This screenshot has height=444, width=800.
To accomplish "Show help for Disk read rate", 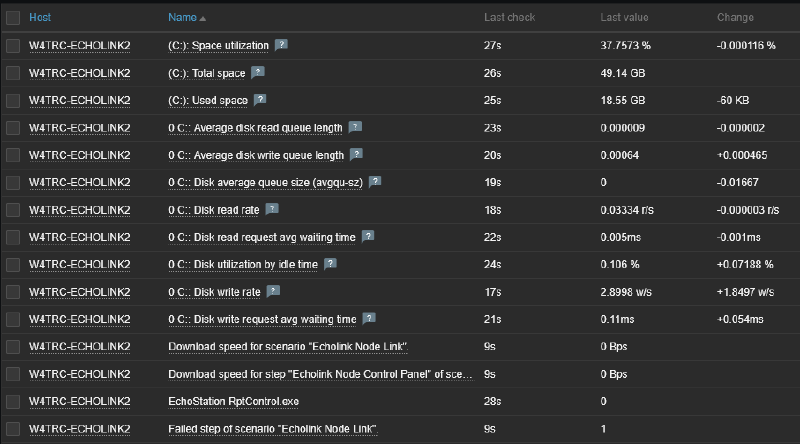I will (x=272, y=209).
